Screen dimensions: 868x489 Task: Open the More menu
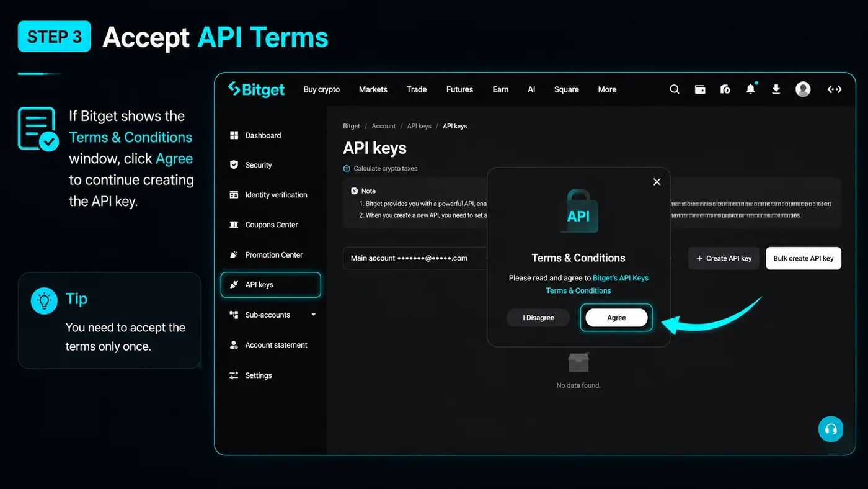click(607, 89)
